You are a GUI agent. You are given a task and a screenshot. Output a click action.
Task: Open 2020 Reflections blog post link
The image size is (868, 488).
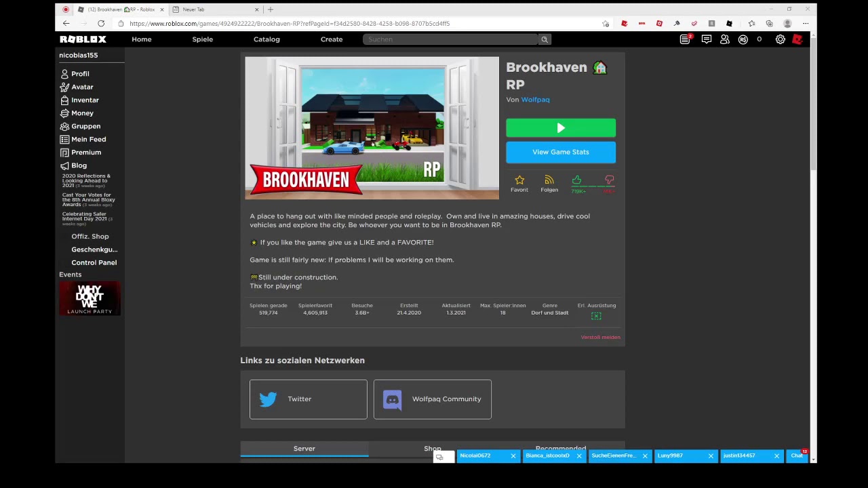coord(87,181)
